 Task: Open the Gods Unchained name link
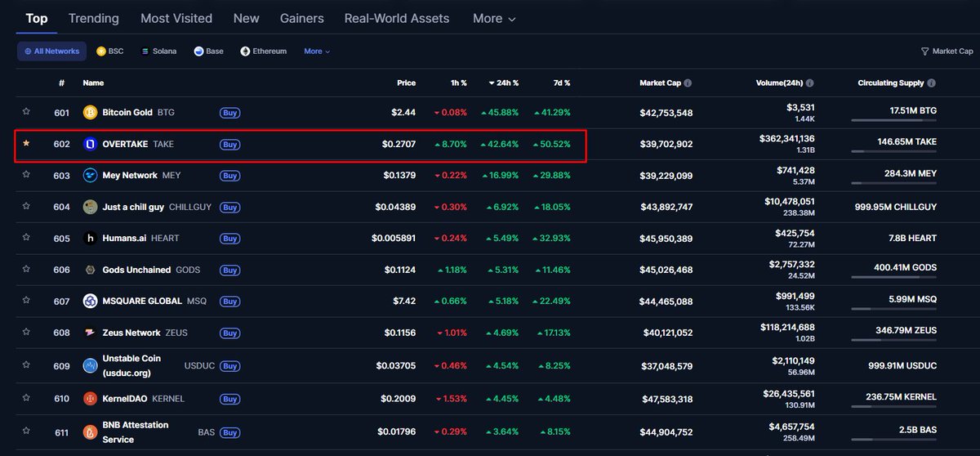[136, 270]
